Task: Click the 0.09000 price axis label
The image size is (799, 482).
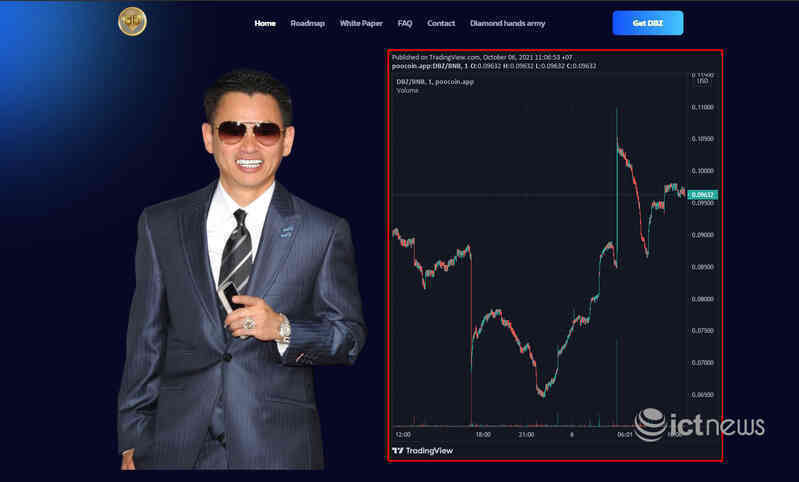Action: pos(703,235)
